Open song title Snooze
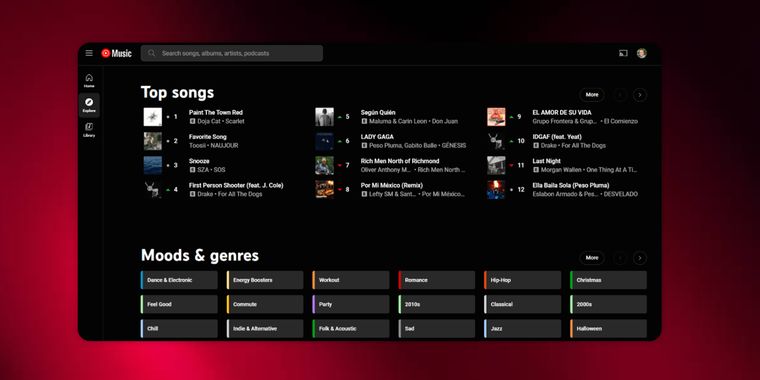The width and height of the screenshot is (760, 380). (x=199, y=161)
